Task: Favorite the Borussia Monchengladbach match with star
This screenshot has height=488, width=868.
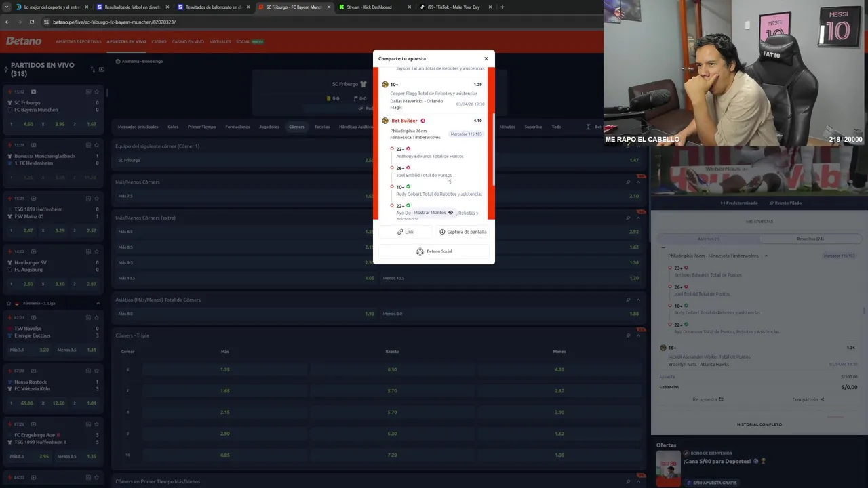Action: click(97, 145)
